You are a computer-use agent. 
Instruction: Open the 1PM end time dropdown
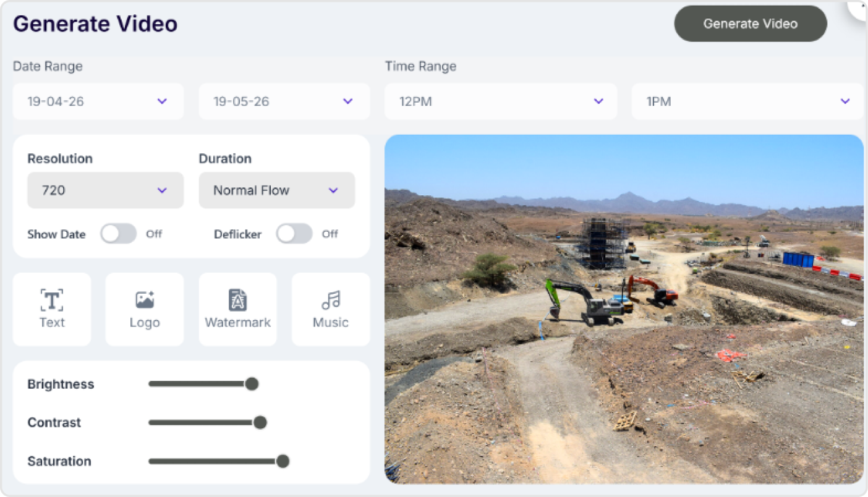747,101
